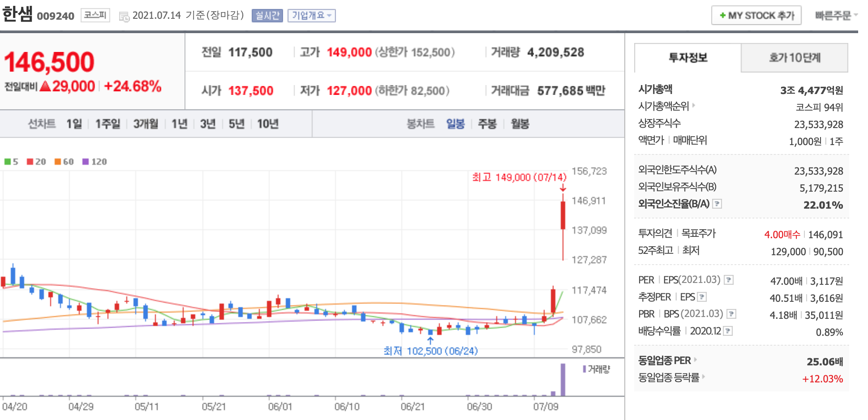
Task: Click the 한샘 stock name heading
Action: tap(17, 14)
